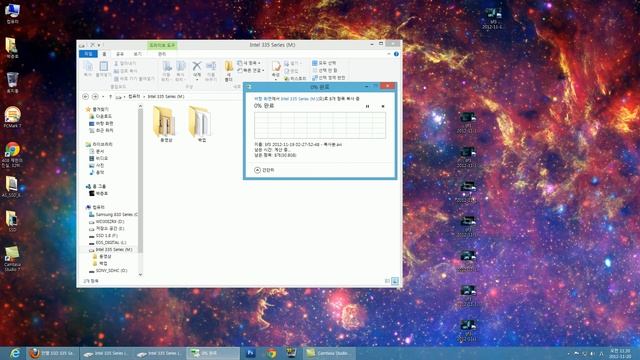The height and width of the screenshot is (360, 640).
Task: Select Intel 335 Series (M:) in tree
Action: 111,250
